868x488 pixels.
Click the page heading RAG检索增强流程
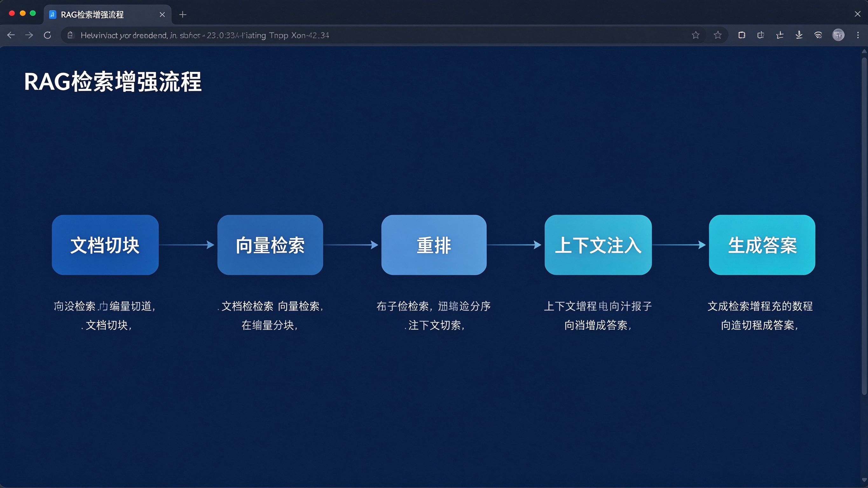(113, 82)
